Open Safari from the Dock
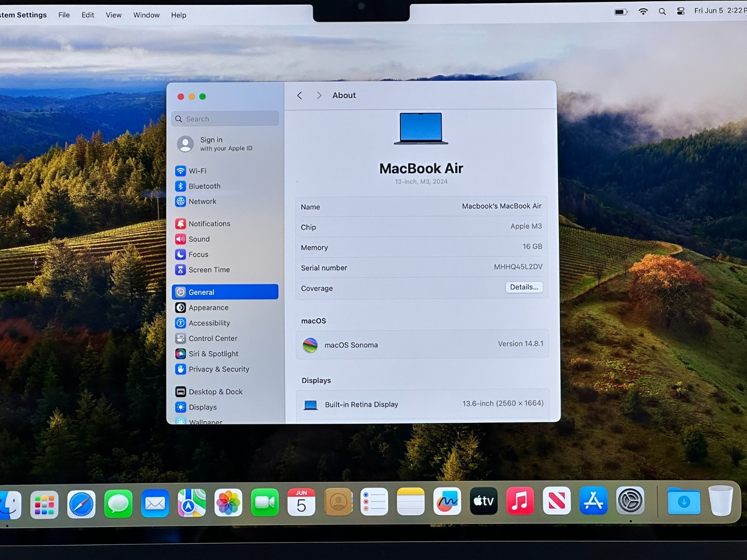This screenshot has height=560, width=747. [81, 504]
